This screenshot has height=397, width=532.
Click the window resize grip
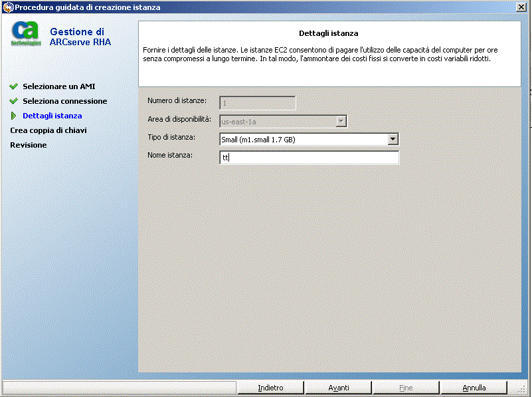point(523,390)
